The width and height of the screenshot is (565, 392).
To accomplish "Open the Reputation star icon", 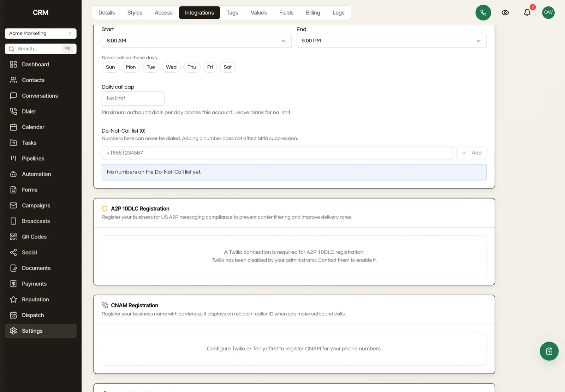I will tap(13, 299).
